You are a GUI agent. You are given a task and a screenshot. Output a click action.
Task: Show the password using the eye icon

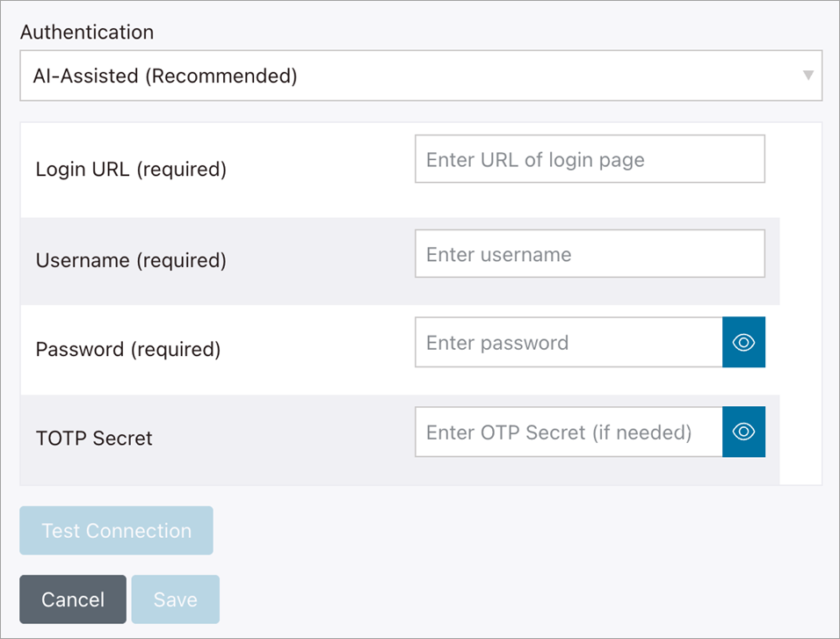click(x=743, y=343)
